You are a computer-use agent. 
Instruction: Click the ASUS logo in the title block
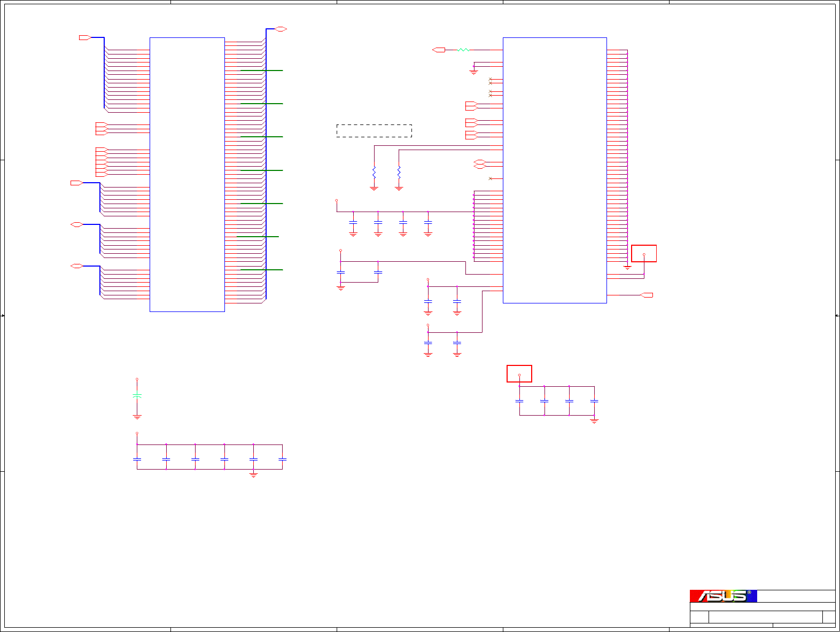coord(723,596)
